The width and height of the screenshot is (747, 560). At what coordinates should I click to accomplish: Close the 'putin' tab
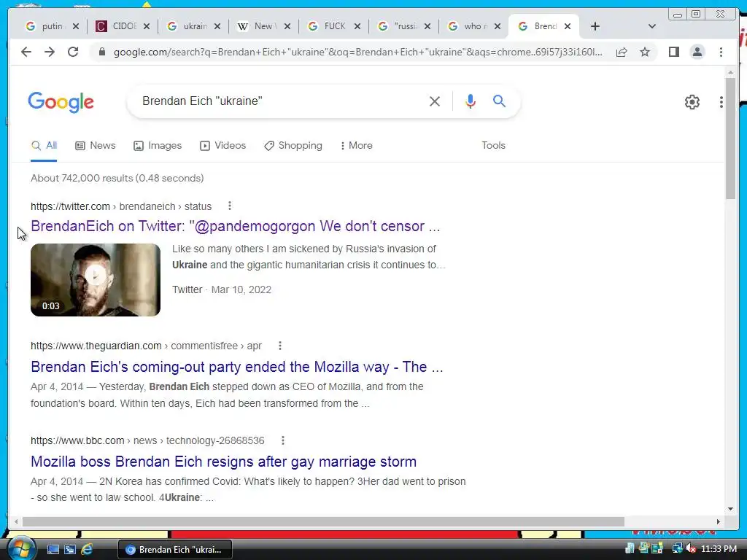coord(75,26)
